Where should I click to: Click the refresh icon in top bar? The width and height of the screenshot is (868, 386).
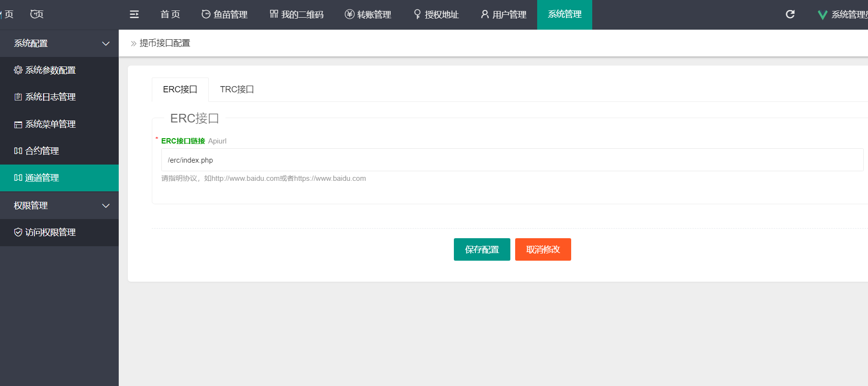790,14
